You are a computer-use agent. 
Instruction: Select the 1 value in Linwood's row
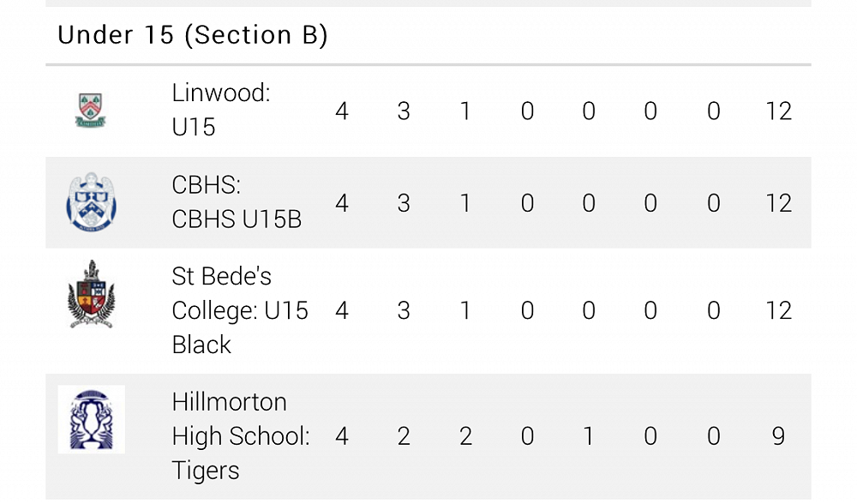pos(465,111)
